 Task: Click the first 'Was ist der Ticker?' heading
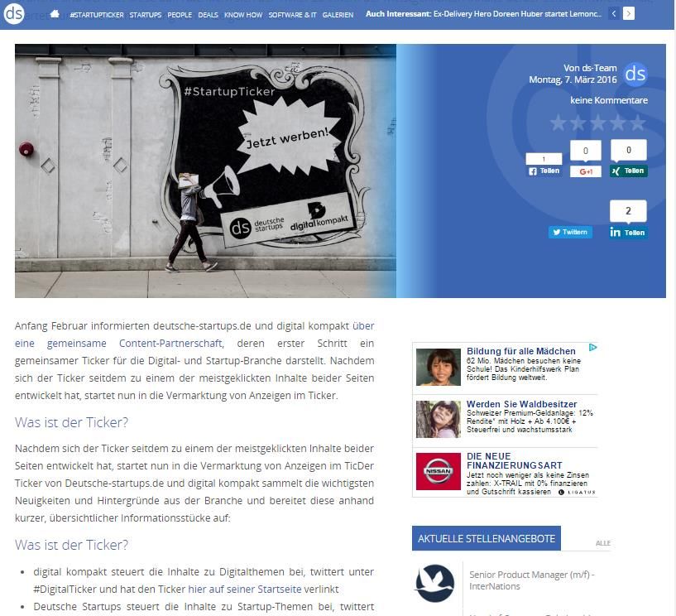71,422
